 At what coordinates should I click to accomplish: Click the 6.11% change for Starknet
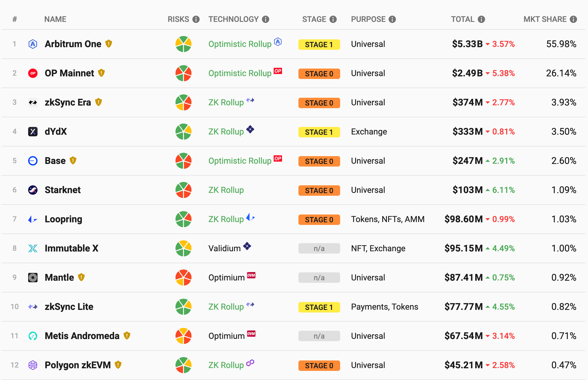coord(503,190)
